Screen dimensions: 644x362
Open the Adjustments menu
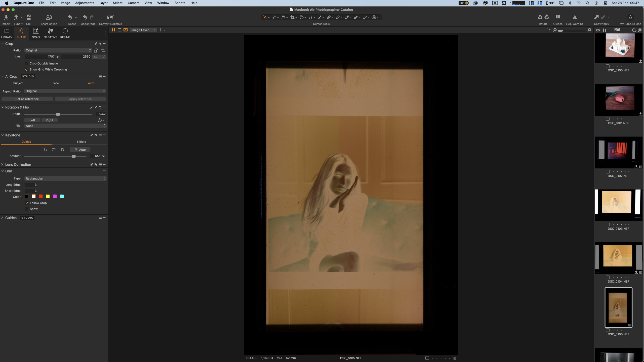(84, 3)
